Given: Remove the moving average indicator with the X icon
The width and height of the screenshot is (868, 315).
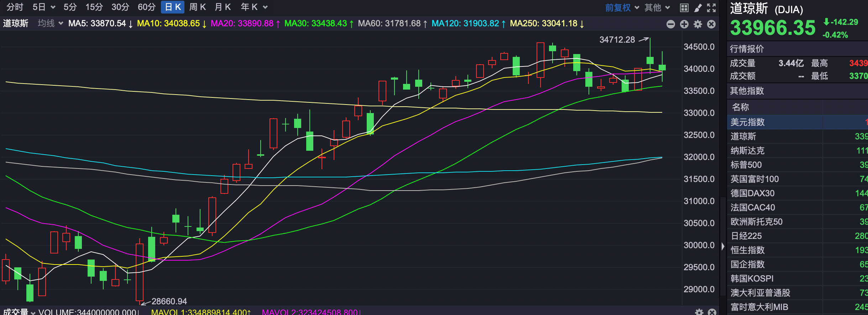Looking at the screenshot, I should click(x=711, y=24).
